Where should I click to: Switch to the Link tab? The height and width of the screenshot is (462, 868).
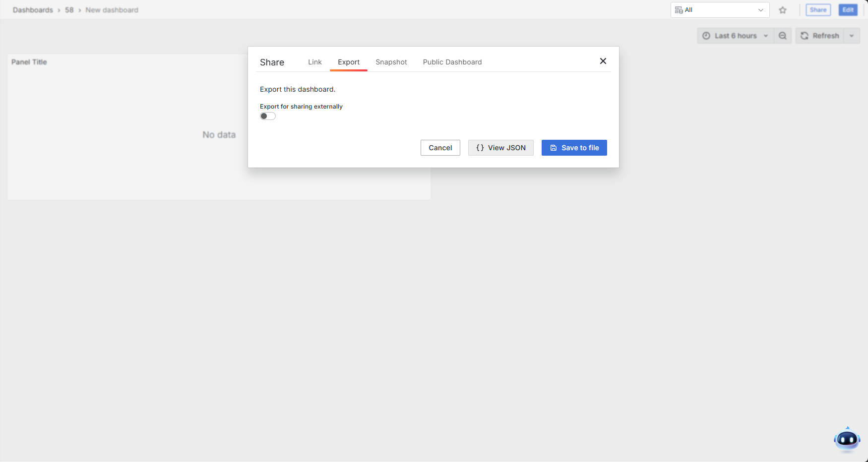point(314,62)
